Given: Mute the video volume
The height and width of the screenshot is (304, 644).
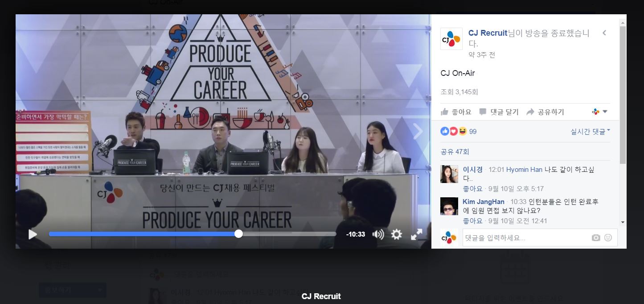Looking at the screenshot, I should [x=378, y=234].
